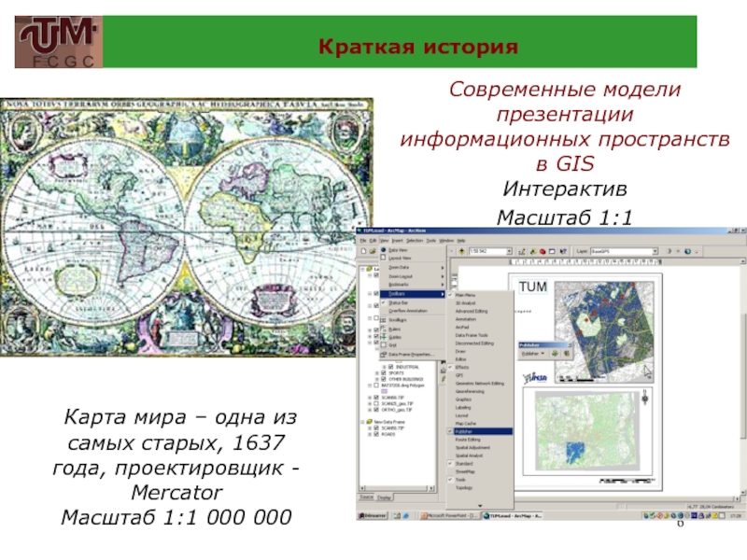Click the map view vertical scrollbar
Screen dimensions: 747x560
click(743, 380)
